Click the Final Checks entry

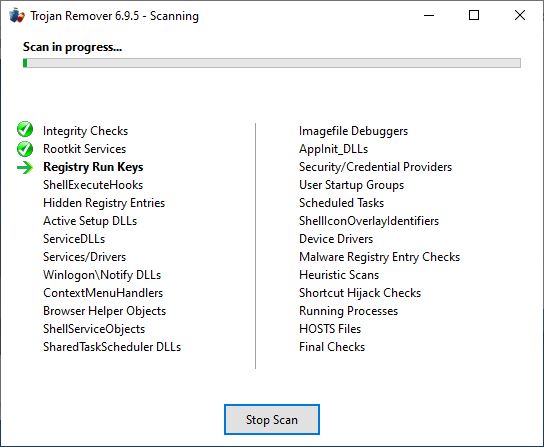(332, 347)
